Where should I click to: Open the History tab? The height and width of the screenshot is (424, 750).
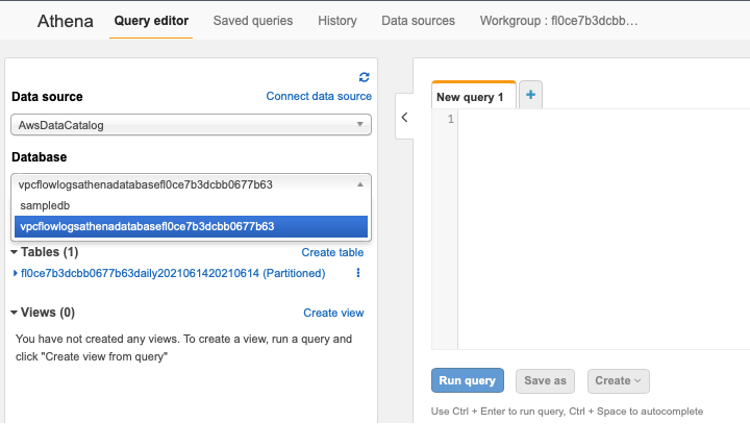tap(337, 21)
